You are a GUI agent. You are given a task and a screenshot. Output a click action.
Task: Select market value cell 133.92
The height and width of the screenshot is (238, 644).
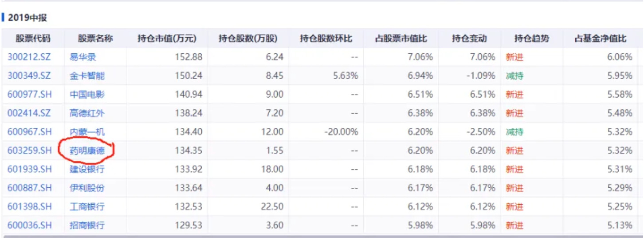tap(189, 169)
